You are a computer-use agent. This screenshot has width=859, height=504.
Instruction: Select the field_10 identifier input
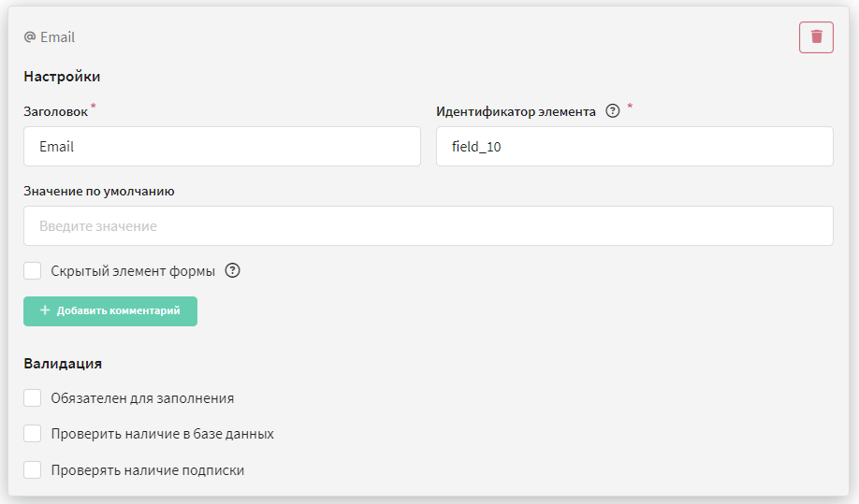pyautogui.click(x=634, y=146)
